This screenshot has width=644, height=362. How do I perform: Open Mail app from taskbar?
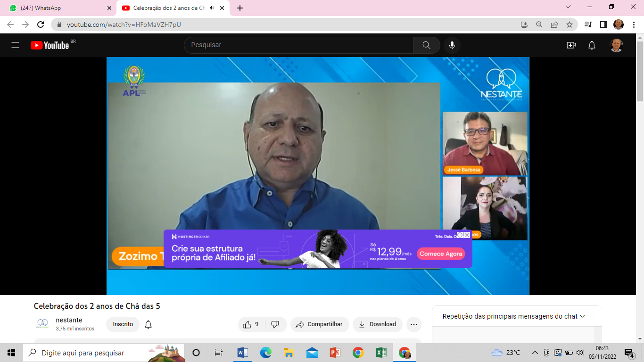[x=312, y=353]
